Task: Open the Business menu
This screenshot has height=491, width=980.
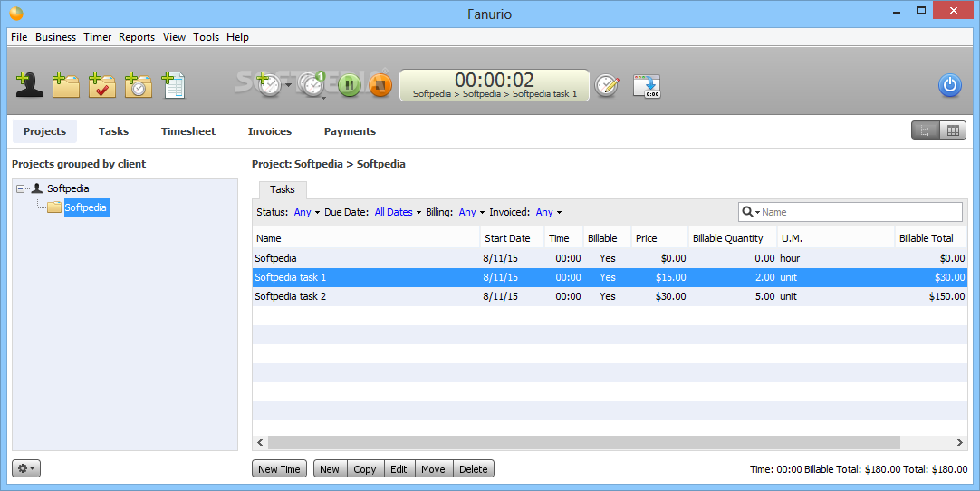Action: (55, 37)
